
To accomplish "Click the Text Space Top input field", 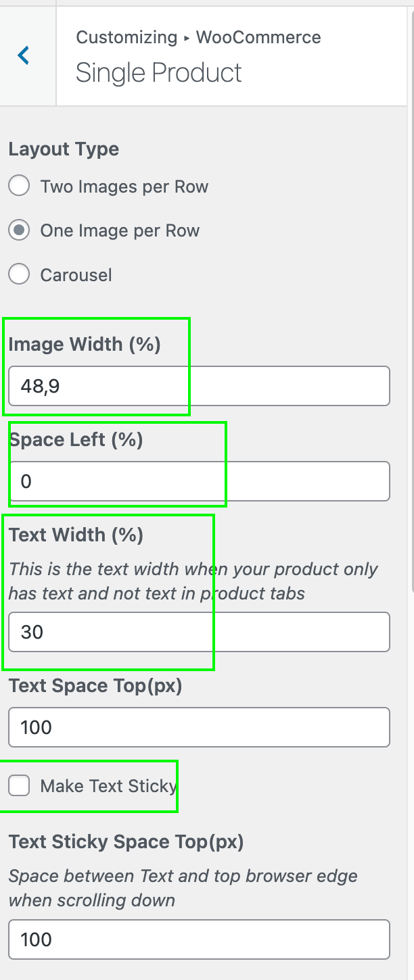I will tap(199, 727).
